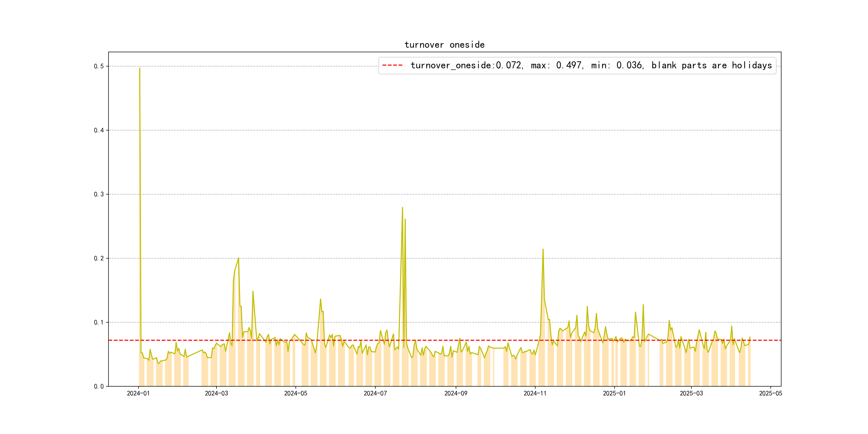Click the red dashed legend line sample
Viewport: 868px width, 434px height.
coord(392,65)
